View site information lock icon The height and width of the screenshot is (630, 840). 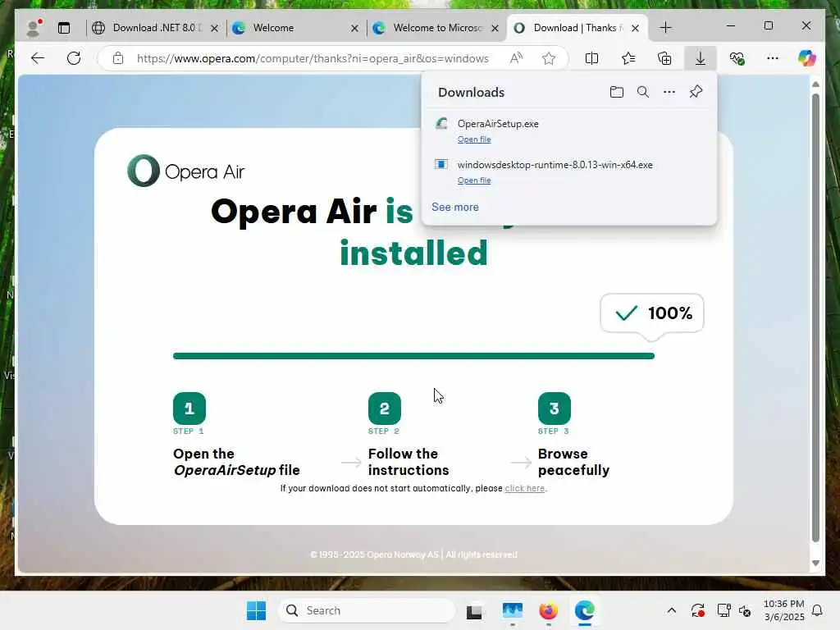coord(118,58)
